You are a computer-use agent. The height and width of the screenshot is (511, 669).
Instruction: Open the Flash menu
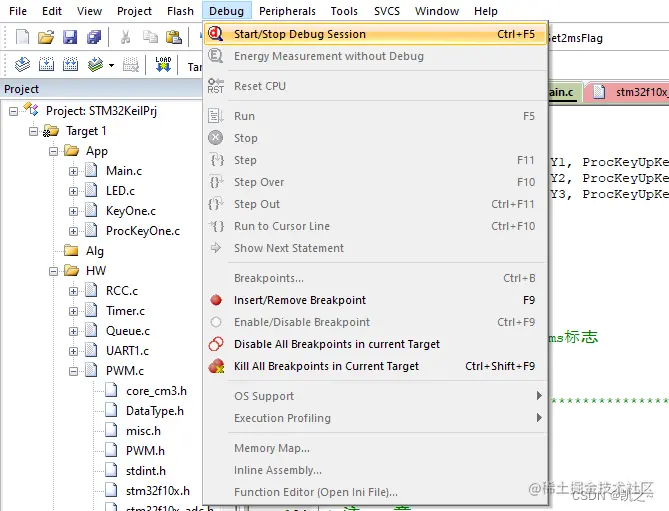[x=180, y=11]
